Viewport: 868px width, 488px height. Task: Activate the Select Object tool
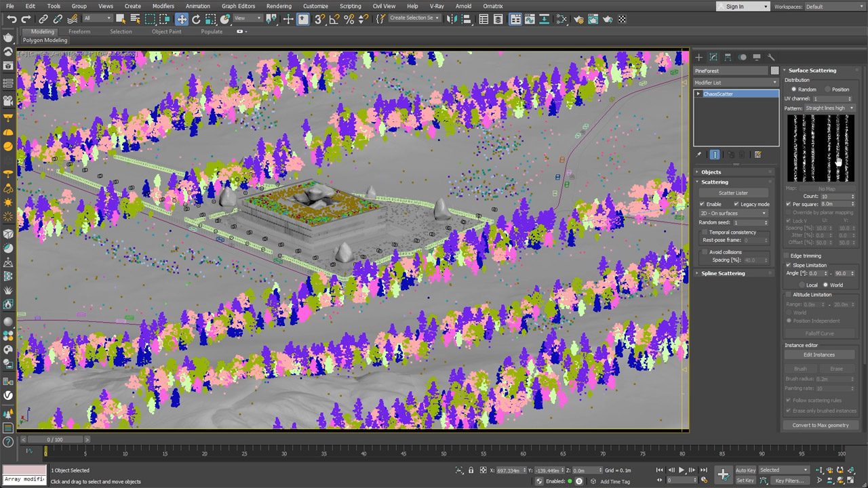click(121, 19)
